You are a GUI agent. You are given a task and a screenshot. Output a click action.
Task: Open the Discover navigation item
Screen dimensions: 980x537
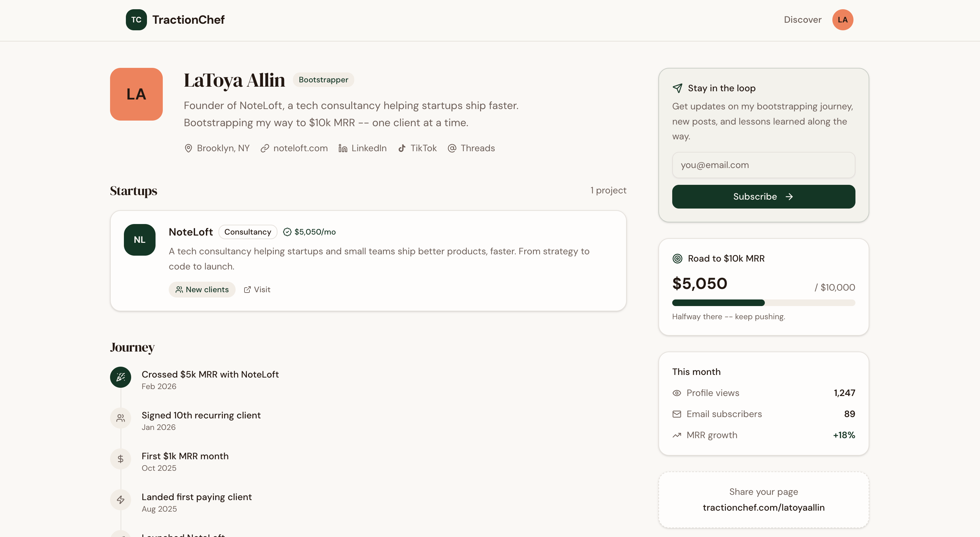click(x=802, y=20)
